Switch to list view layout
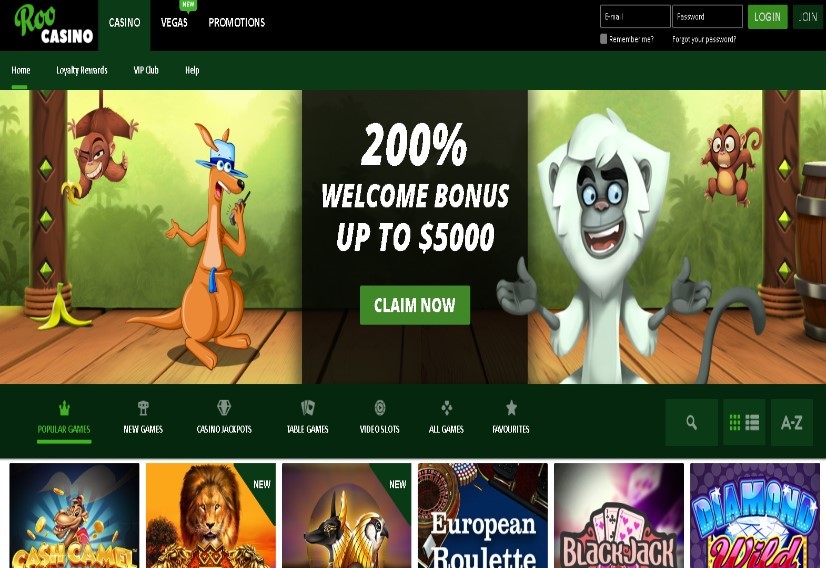 pos(752,423)
